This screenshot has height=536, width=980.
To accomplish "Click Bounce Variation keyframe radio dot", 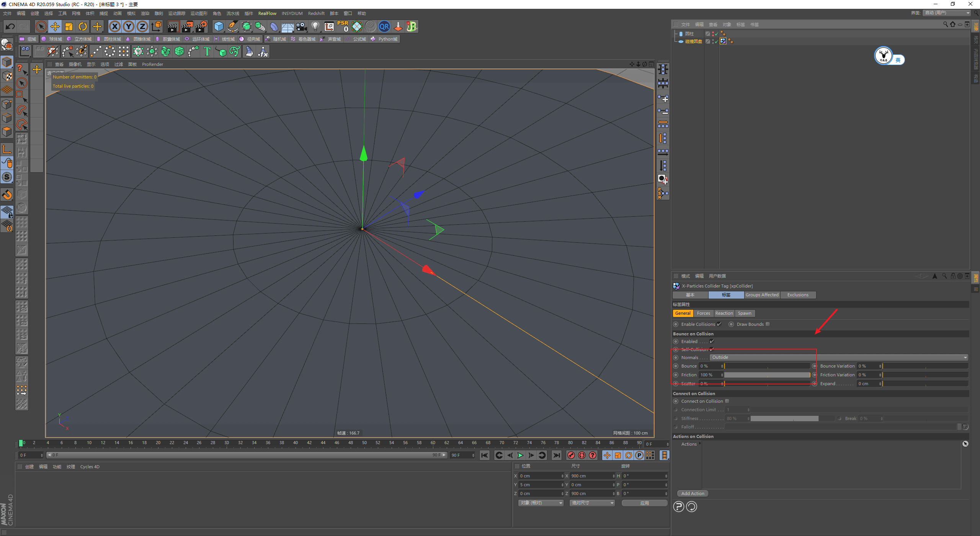I will coord(815,366).
